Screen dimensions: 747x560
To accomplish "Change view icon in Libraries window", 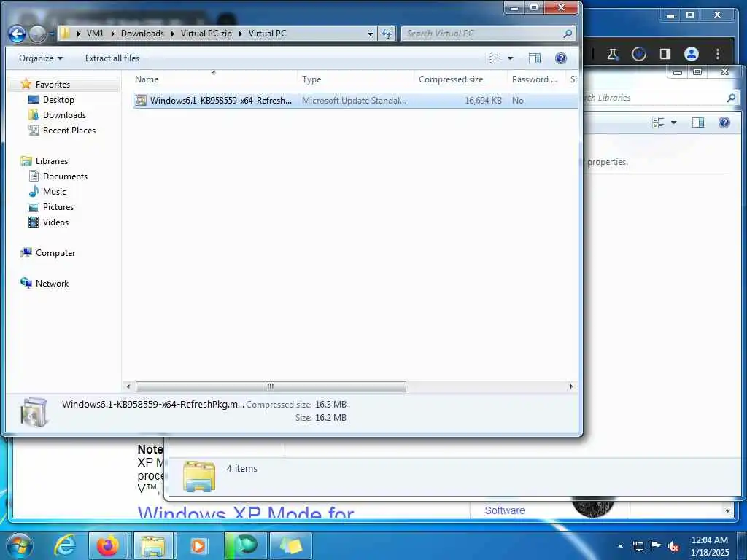I will click(x=658, y=122).
